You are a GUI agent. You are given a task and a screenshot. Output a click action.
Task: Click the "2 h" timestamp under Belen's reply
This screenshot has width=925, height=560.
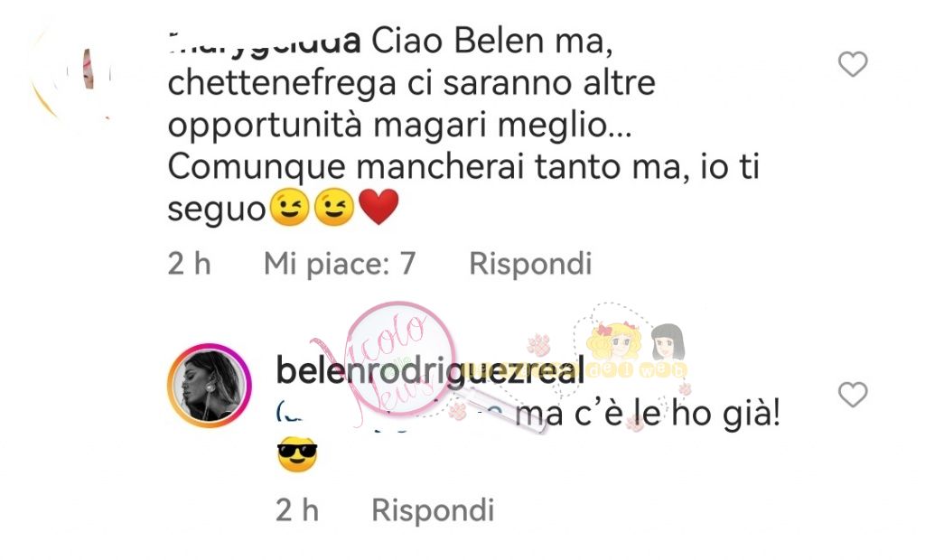coord(297,509)
